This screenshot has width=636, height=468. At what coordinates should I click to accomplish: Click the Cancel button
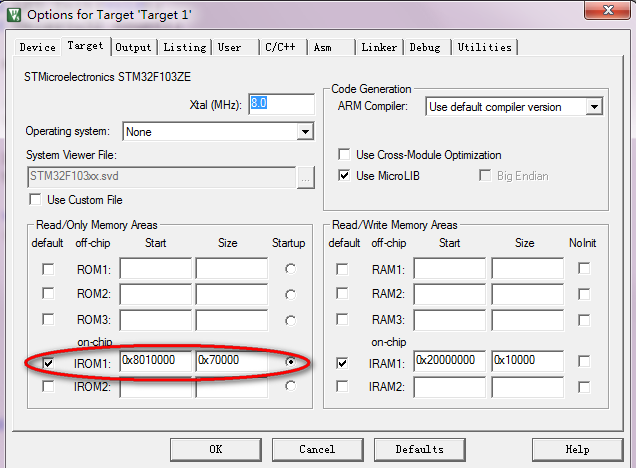318,449
